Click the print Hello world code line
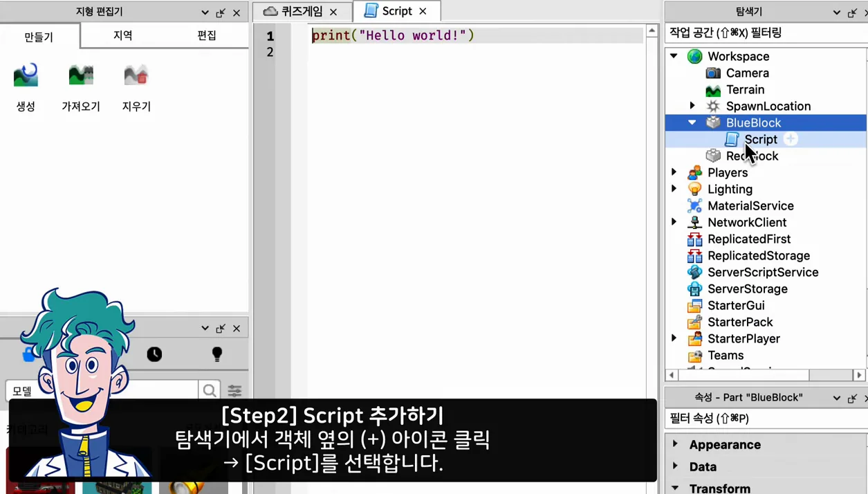The image size is (868, 494). (393, 35)
